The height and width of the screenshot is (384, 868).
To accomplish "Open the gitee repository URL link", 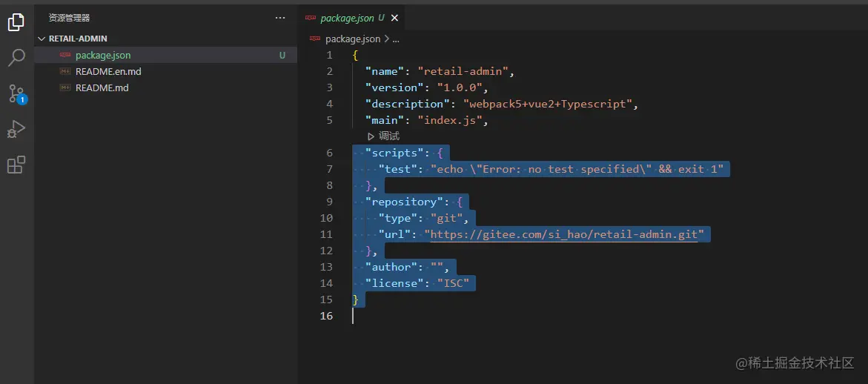I will pyautogui.click(x=563, y=234).
